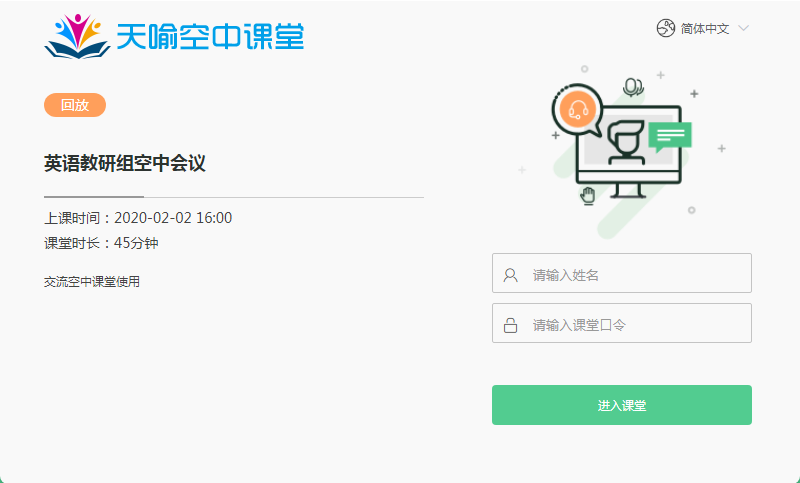Click the person avatar inside the monitor illustration

point(626,142)
